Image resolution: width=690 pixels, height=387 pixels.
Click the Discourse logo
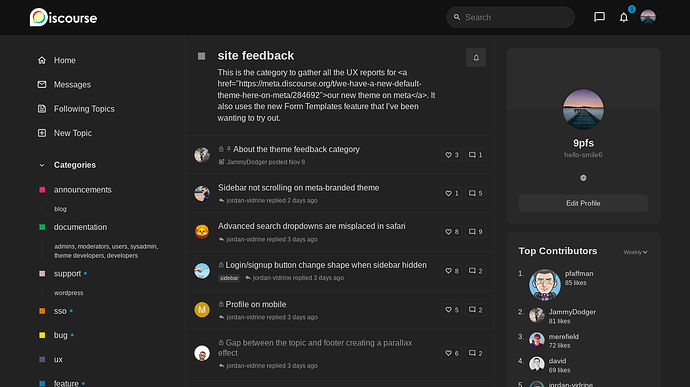63,18
